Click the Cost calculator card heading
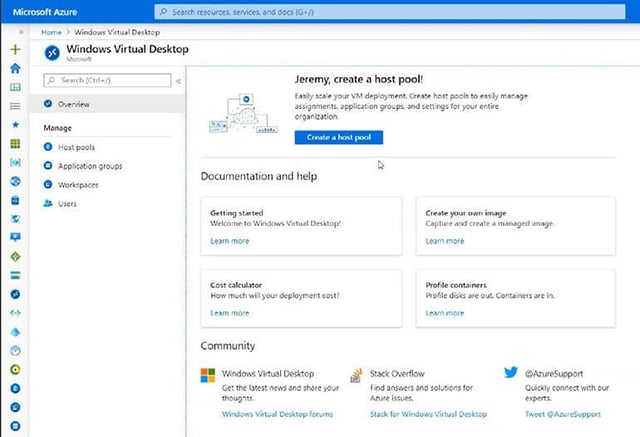The image size is (640, 437). 236,285
